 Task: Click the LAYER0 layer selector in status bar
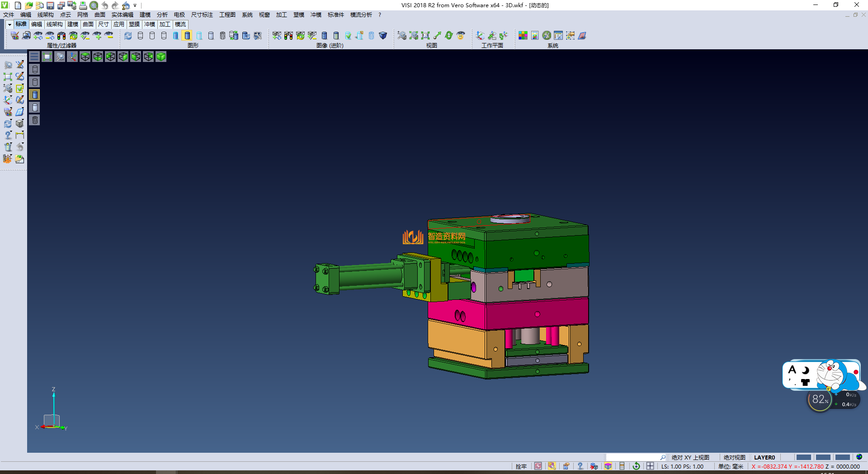pos(764,458)
